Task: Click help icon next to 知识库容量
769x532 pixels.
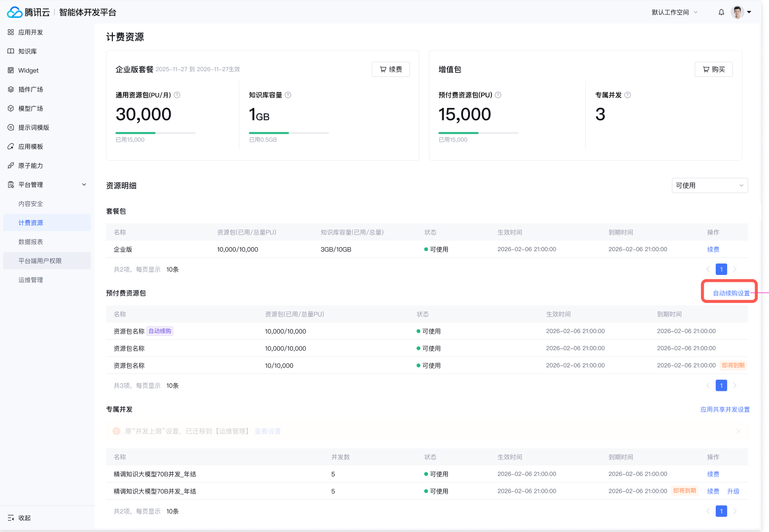Action: [288, 95]
